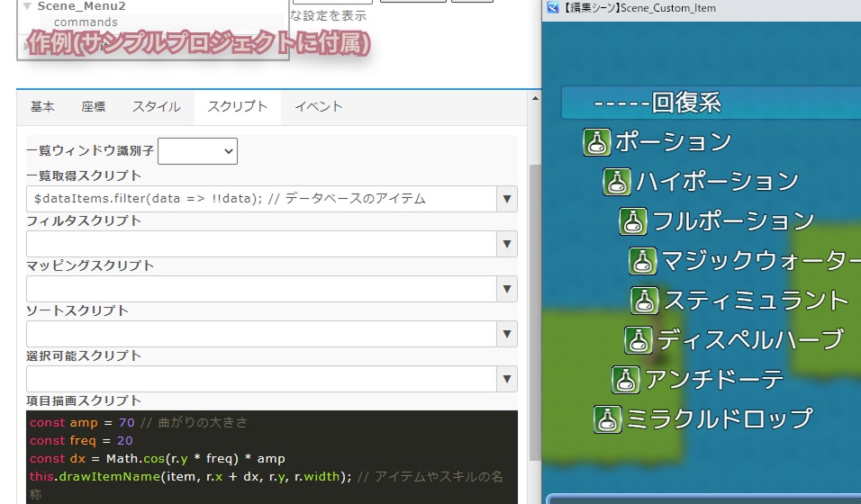Viewport: 861px width, 504px height.
Task: Click the script panel vertical scrollbar thumb
Action: [x=535, y=313]
